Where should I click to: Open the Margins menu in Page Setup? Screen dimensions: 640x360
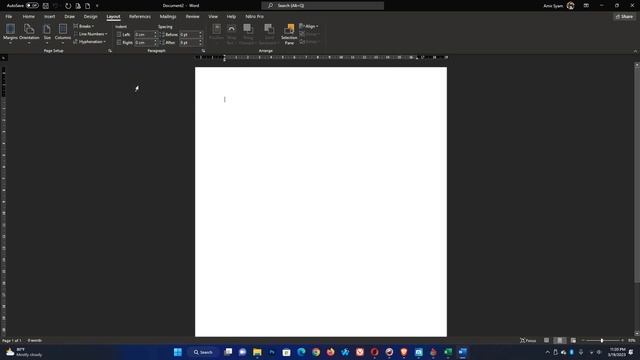click(x=10, y=33)
